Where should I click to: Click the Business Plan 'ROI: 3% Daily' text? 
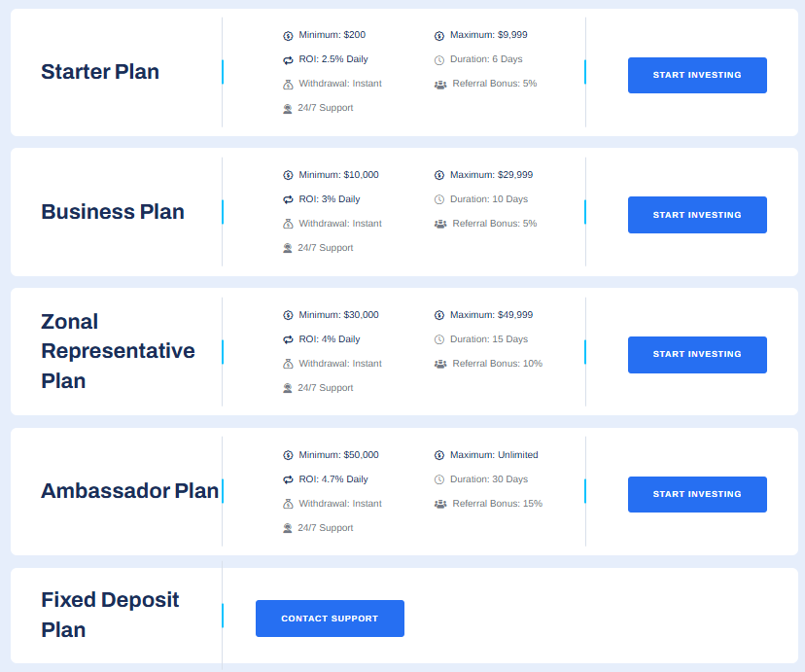(x=329, y=199)
